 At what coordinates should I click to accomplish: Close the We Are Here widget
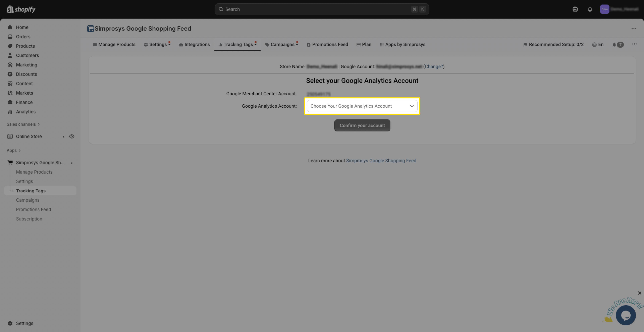coord(639,293)
